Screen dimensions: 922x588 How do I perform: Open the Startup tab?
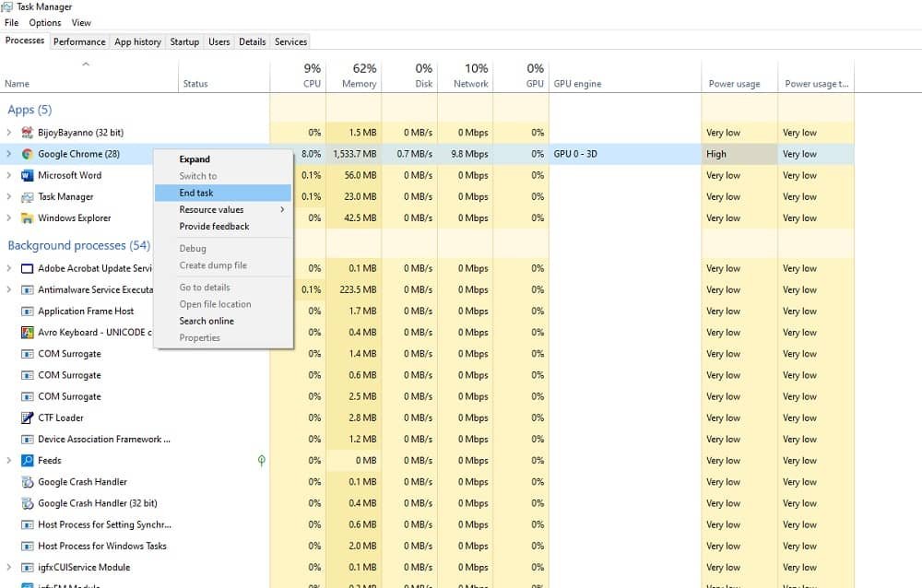(184, 41)
